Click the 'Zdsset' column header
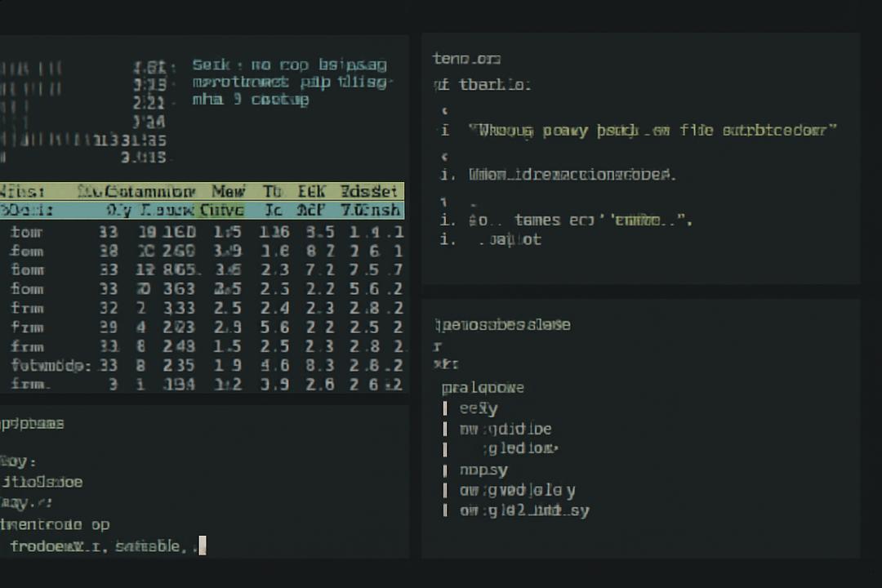 [369, 191]
